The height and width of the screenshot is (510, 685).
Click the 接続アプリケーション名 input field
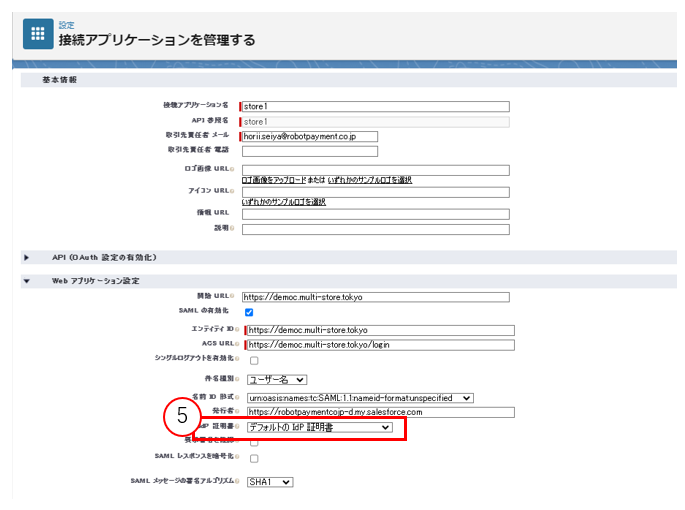click(376, 106)
